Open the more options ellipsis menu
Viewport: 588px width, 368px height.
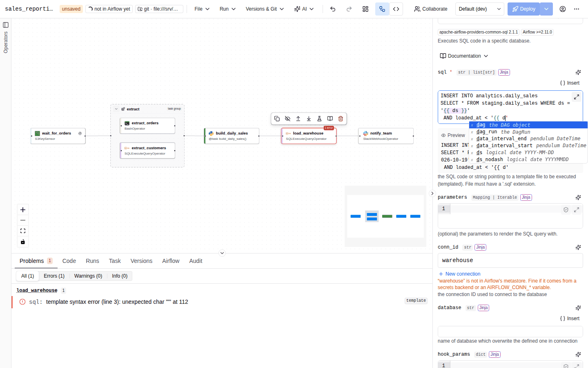[x=577, y=9]
